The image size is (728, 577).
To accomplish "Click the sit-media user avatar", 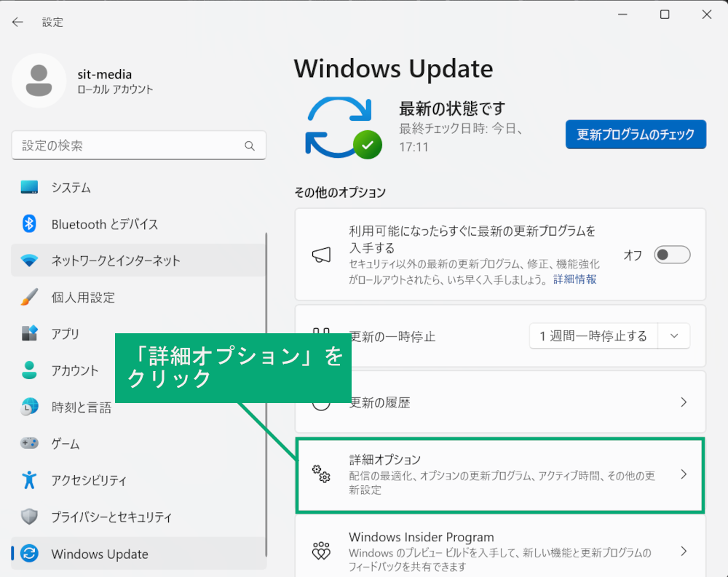I will [x=39, y=80].
